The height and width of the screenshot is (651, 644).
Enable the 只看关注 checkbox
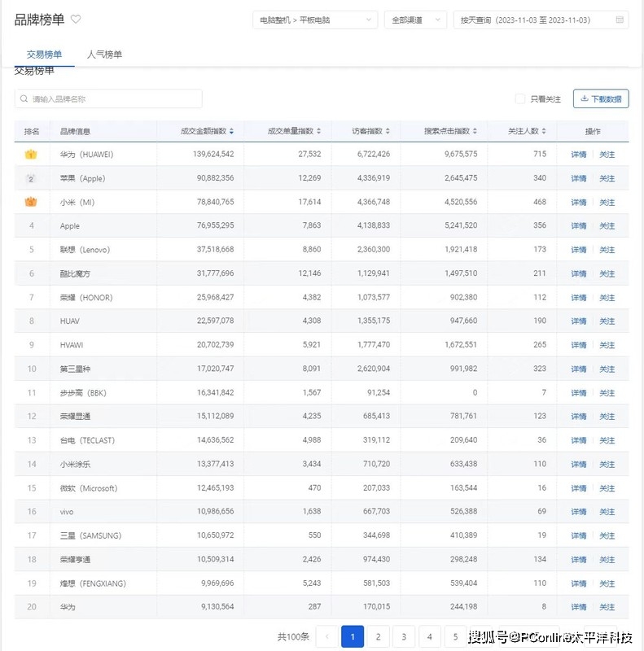tap(520, 99)
